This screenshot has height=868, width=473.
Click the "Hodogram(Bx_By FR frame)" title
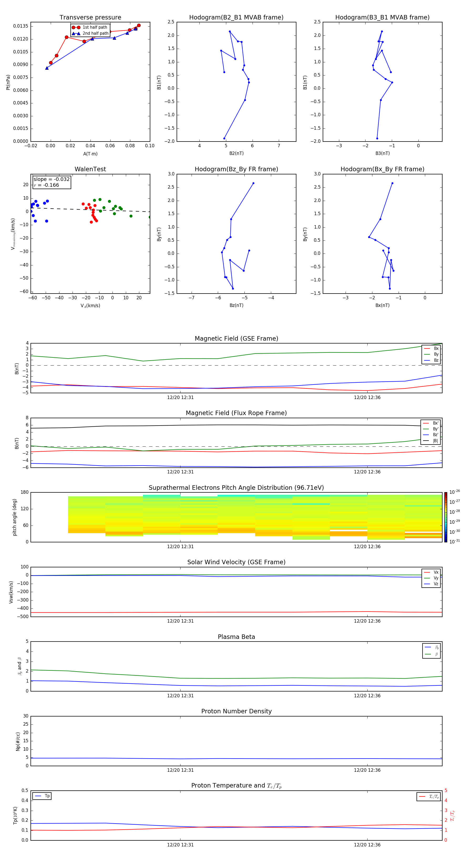click(382, 169)
